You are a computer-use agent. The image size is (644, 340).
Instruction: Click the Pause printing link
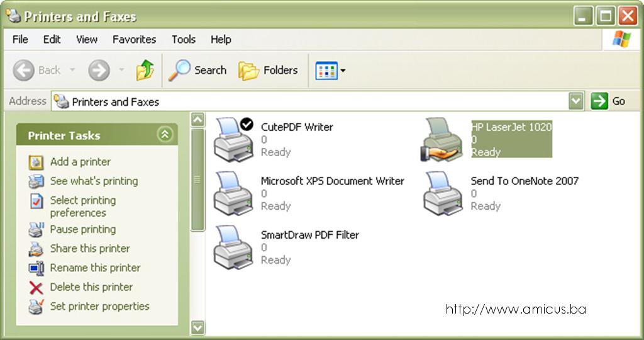[x=83, y=229]
